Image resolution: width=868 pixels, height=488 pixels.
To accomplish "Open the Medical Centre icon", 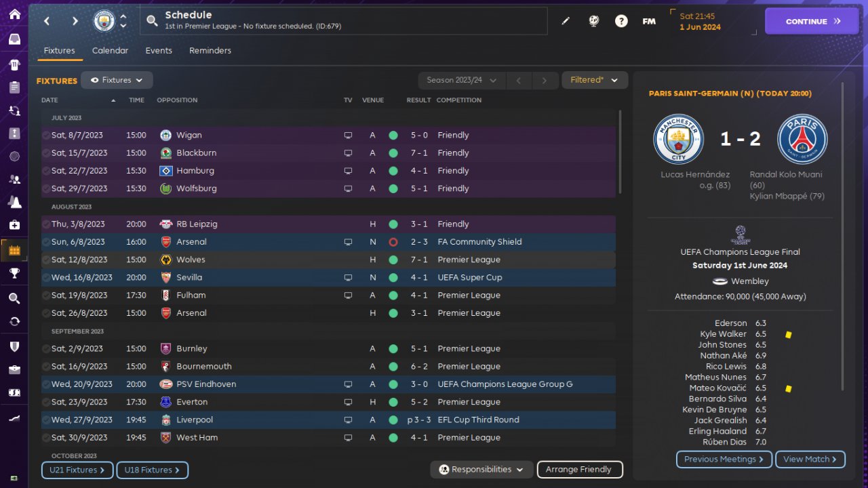I will (14, 224).
